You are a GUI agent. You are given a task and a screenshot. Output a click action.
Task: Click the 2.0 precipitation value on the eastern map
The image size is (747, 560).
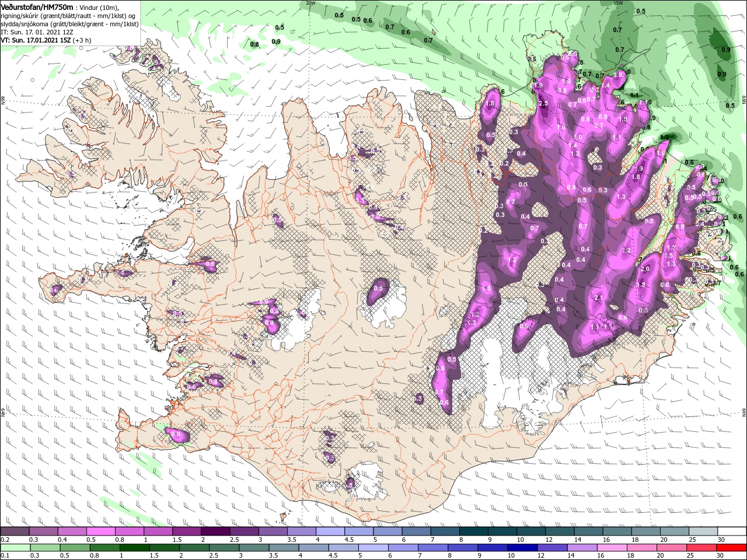[645, 269]
